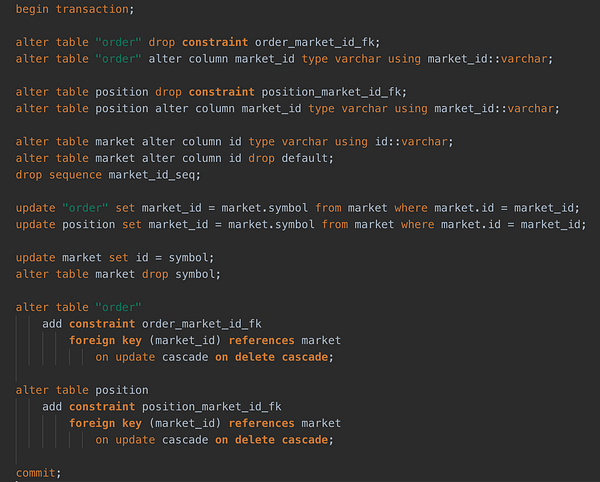This screenshot has height=482, width=600.
Task: Click 'delete' in the first on delete cascade
Action: click(x=255, y=357)
